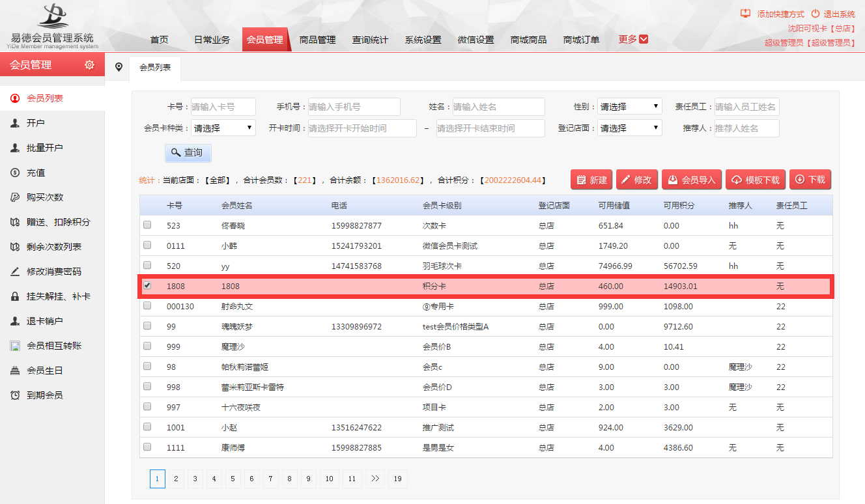Uncheck the checkbox for card 1808
The width and height of the screenshot is (865, 504).
click(147, 285)
